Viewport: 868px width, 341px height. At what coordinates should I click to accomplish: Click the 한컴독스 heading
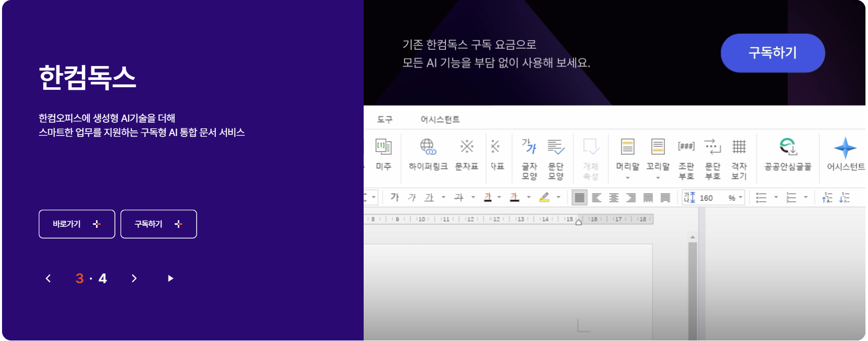(x=87, y=78)
